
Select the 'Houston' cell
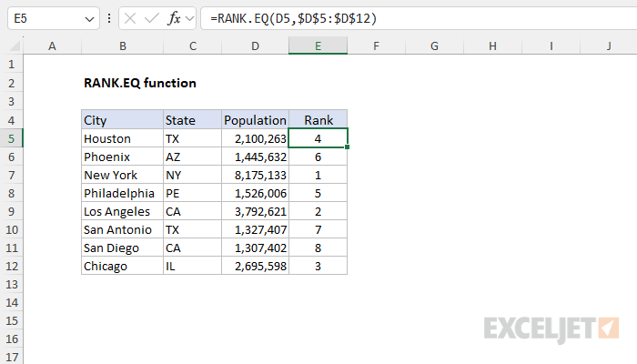(122, 138)
